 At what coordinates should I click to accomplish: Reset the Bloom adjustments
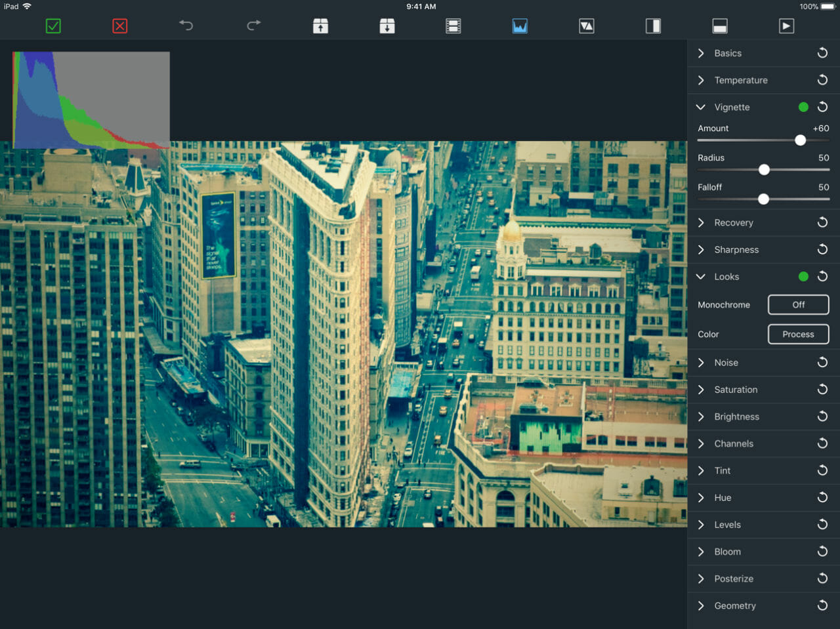coord(822,552)
